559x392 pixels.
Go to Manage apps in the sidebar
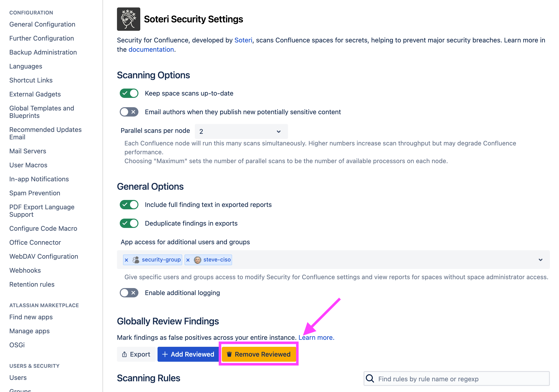pos(29,331)
